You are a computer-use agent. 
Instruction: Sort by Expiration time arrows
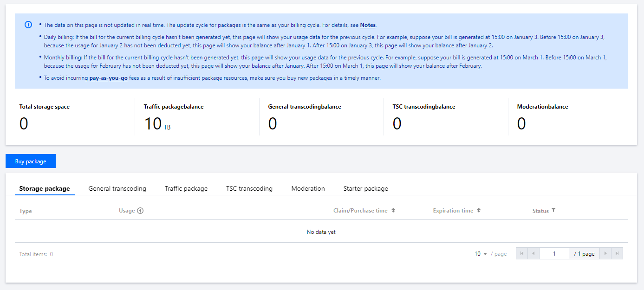click(479, 211)
